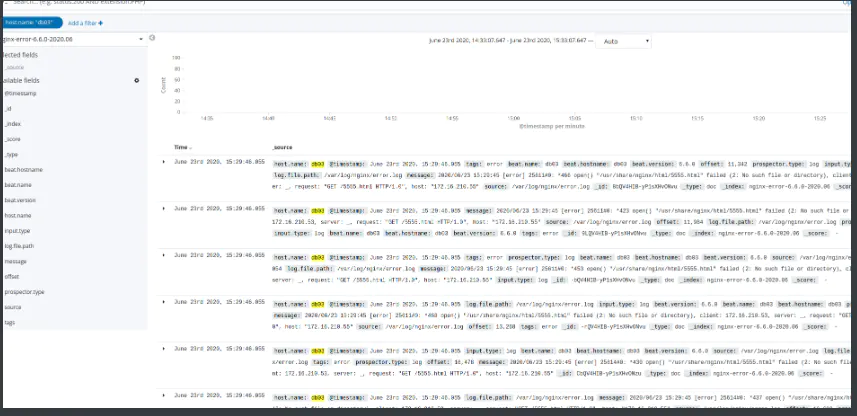
Task: Click the 15:25 tick on histogram axis
Action: pos(819,118)
